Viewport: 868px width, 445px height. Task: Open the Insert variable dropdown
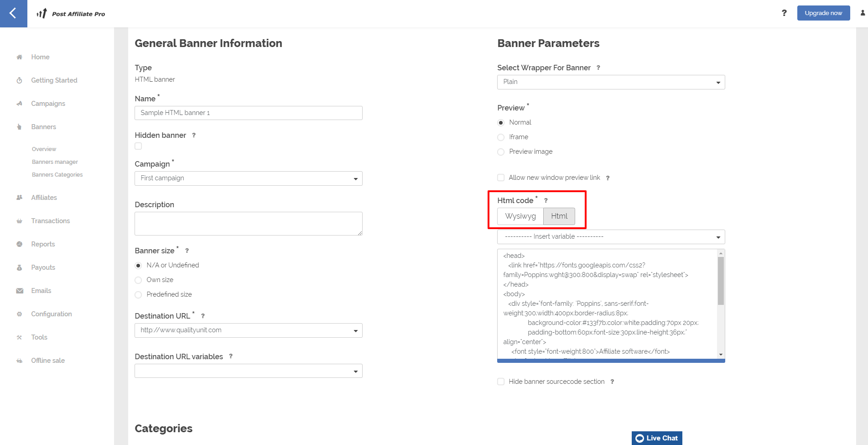(611, 237)
